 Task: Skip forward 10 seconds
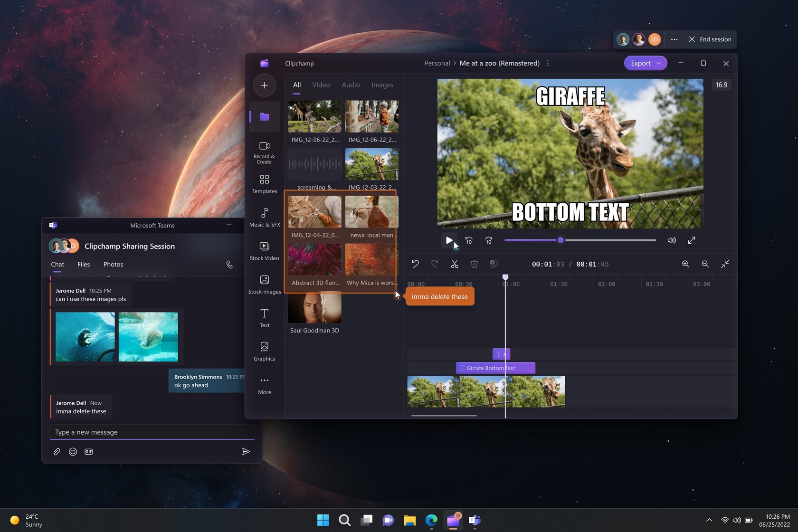pyautogui.click(x=489, y=240)
